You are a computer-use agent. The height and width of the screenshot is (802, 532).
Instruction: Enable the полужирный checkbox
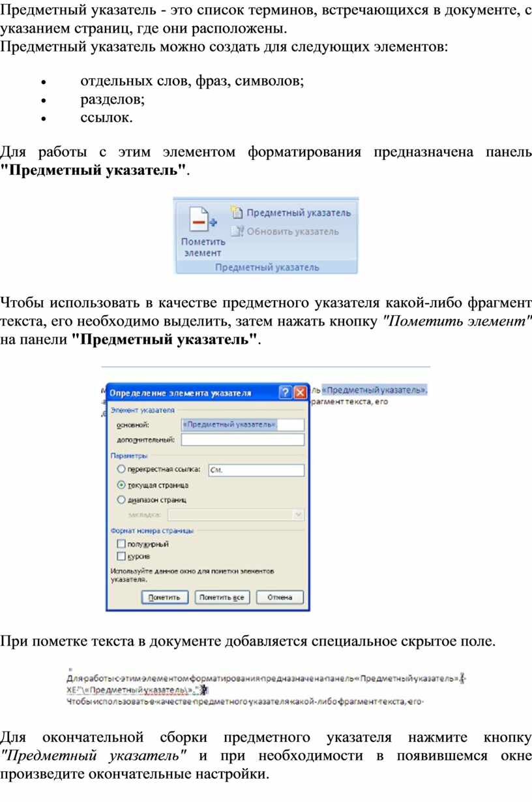(x=121, y=544)
